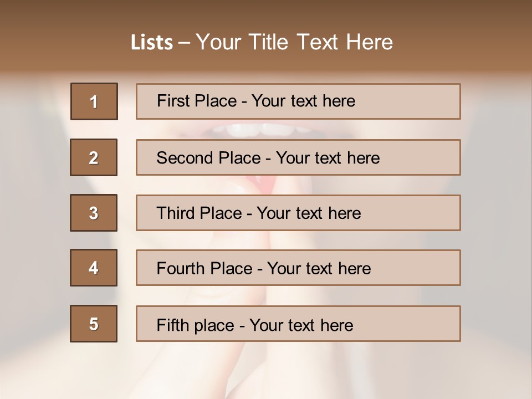Click empty right end of First Place bar
The width and height of the screenshot is (532, 399).
coord(421,101)
